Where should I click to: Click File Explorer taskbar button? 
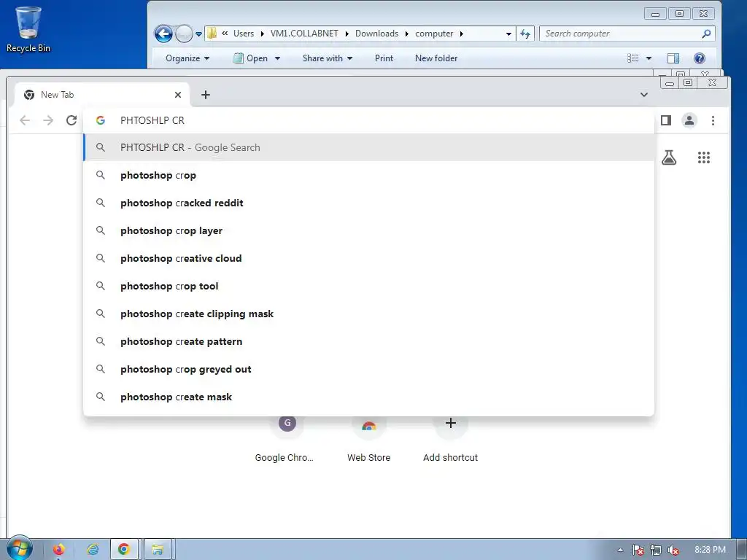158,550
